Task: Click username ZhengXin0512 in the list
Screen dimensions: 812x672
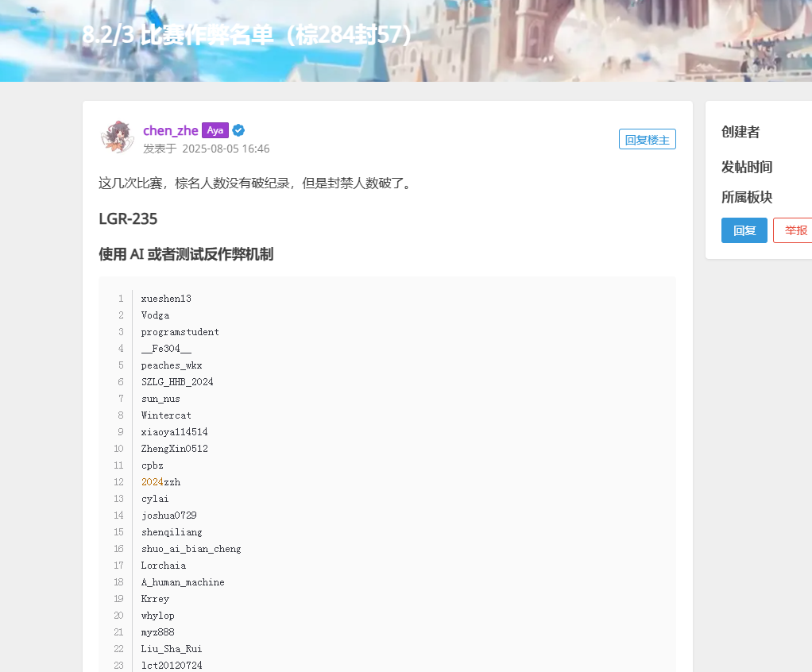Action: pyautogui.click(x=175, y=449)
